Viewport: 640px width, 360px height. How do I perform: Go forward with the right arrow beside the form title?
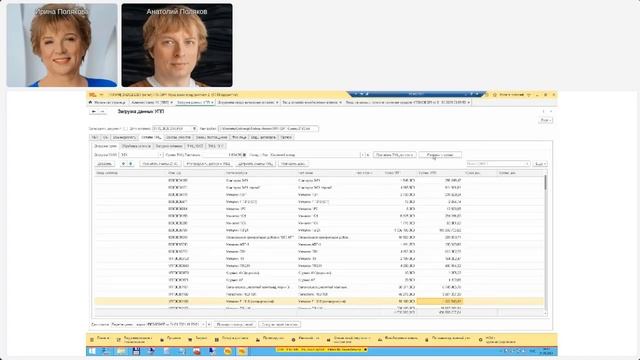(x=102, y=111)
